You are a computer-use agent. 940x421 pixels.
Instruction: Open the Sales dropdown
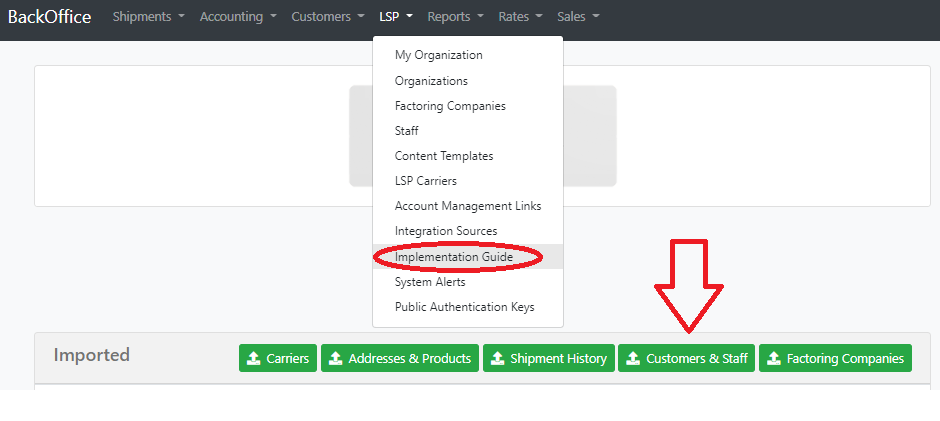tap(578, 17)
